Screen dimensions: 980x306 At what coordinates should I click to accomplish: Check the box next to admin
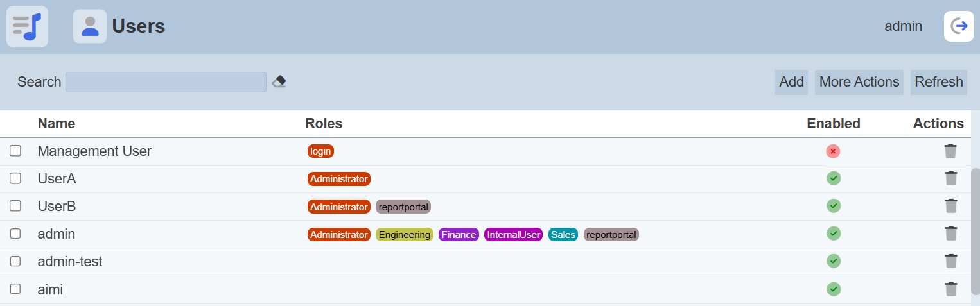coord(15,234)
